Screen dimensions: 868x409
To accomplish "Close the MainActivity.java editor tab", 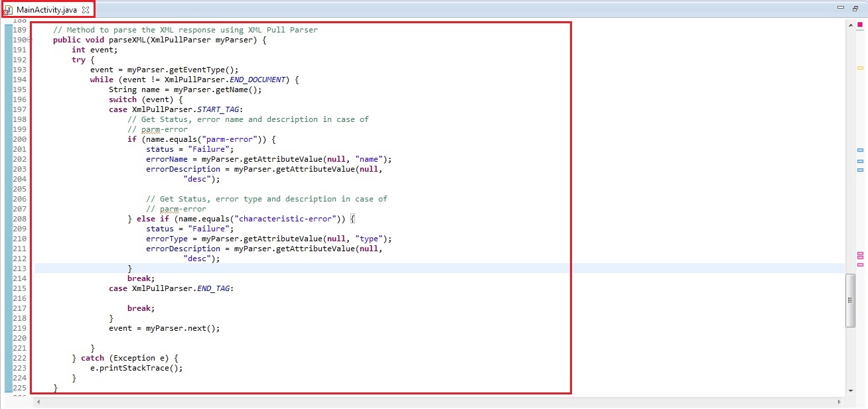I will pos(85,10).
